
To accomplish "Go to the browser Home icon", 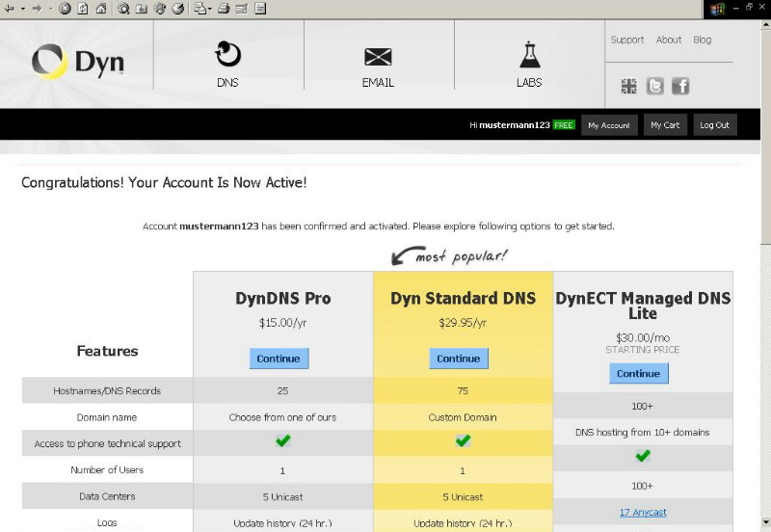I will [101, 9].
